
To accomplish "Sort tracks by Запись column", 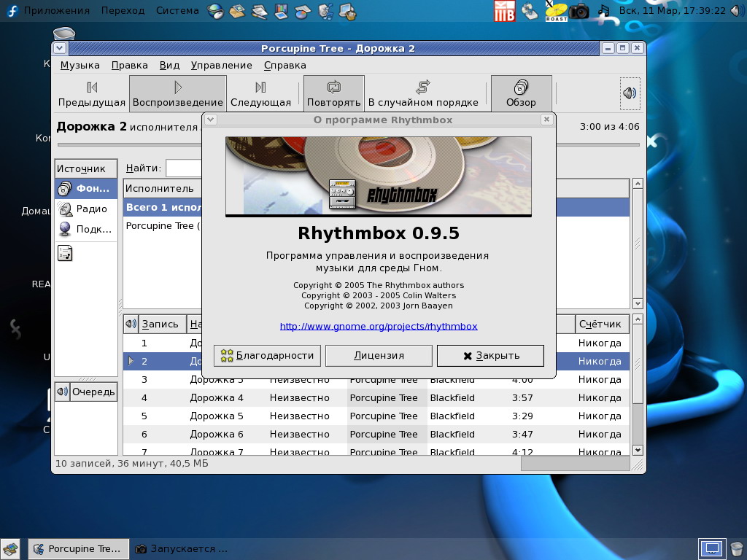I will click(163, 324).
